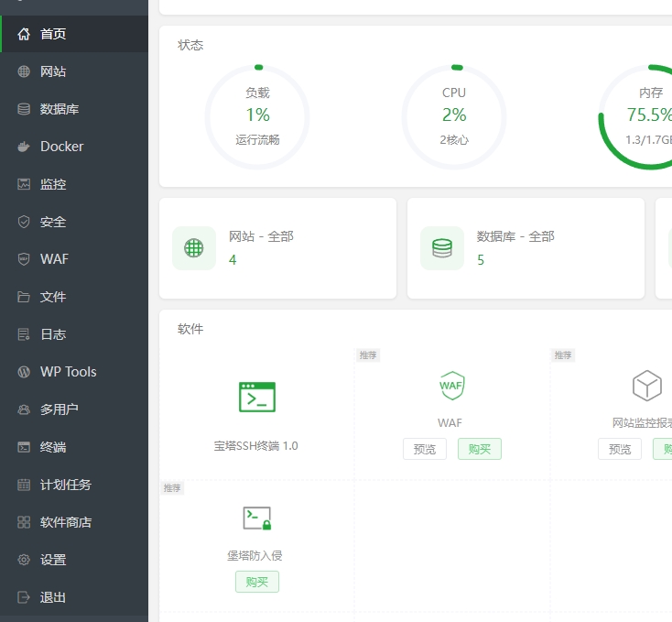Image resolution: width=672 pixels, height=622 pixels.
Task: Select WP Tools menu item
Action: [x=74, y=372]
